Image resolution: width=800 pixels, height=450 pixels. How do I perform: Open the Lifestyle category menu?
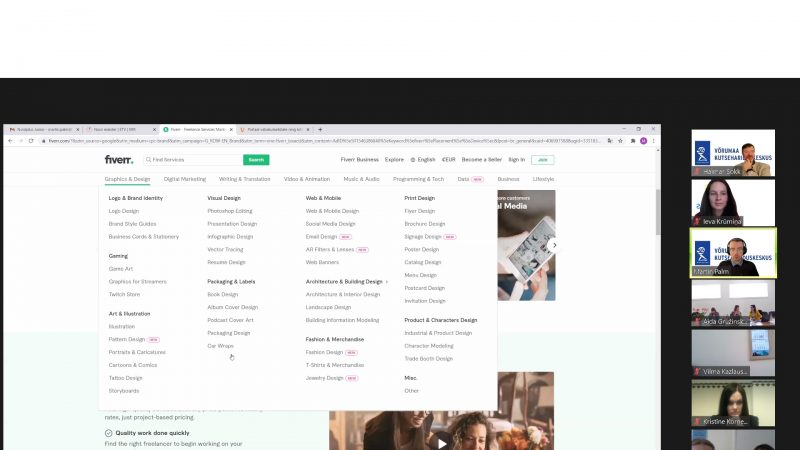[543, 179]
